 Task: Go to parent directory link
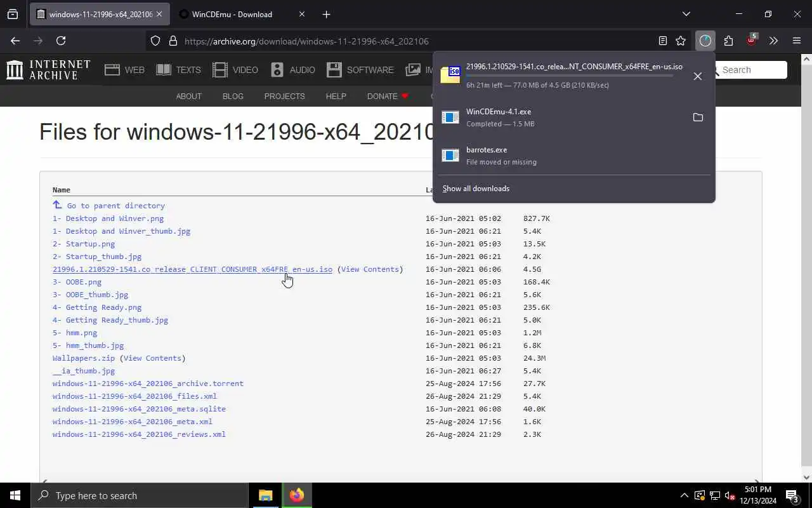pyautogui.click(x=108, y=205)
